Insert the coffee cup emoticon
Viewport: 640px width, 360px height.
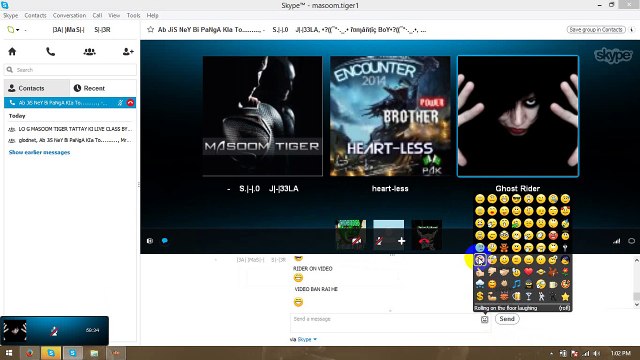tap(553, 284)
